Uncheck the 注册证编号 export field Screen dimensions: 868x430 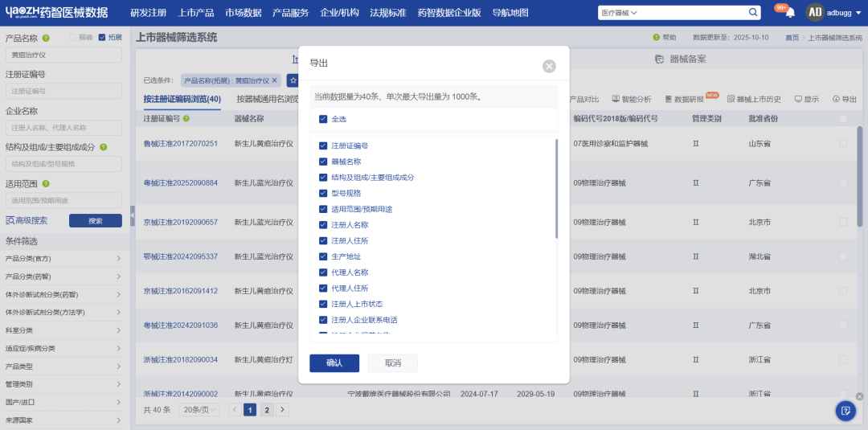click(323, 146)
